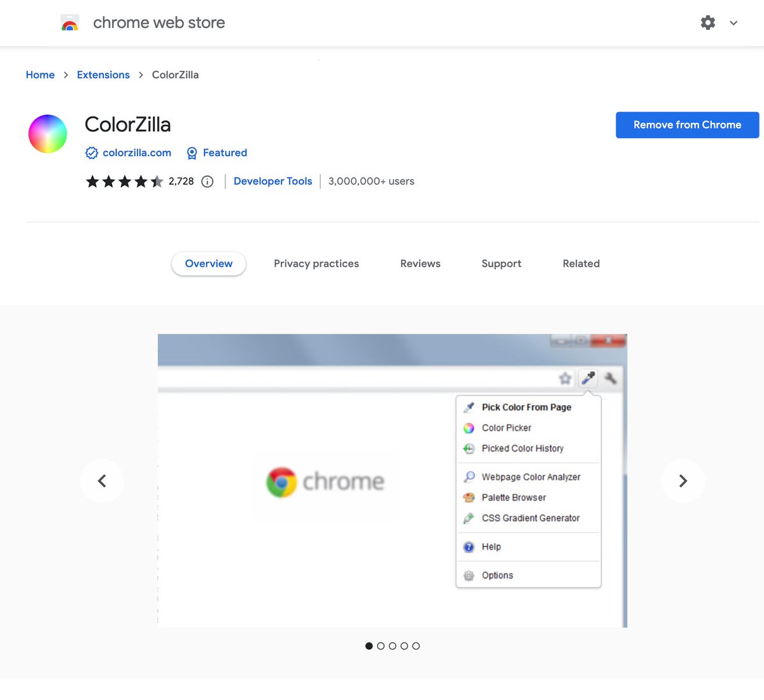Click the main ColorZilla screenshot preview
The image size is (764, 700).
392,481
